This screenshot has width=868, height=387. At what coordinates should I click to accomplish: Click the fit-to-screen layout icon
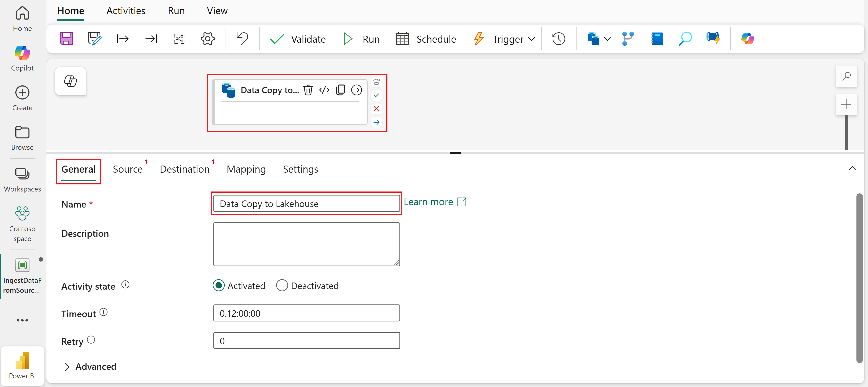click(x=179, y=39)
